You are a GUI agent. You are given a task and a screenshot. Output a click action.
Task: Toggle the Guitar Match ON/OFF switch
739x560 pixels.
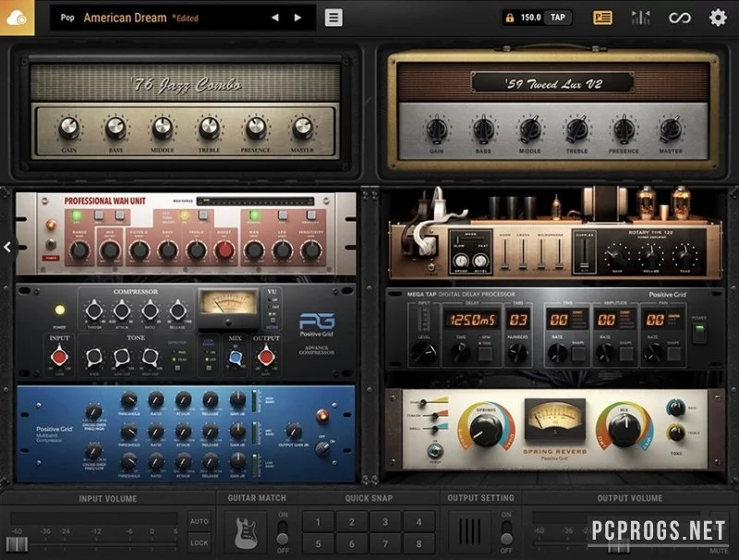tap(283, 532)
